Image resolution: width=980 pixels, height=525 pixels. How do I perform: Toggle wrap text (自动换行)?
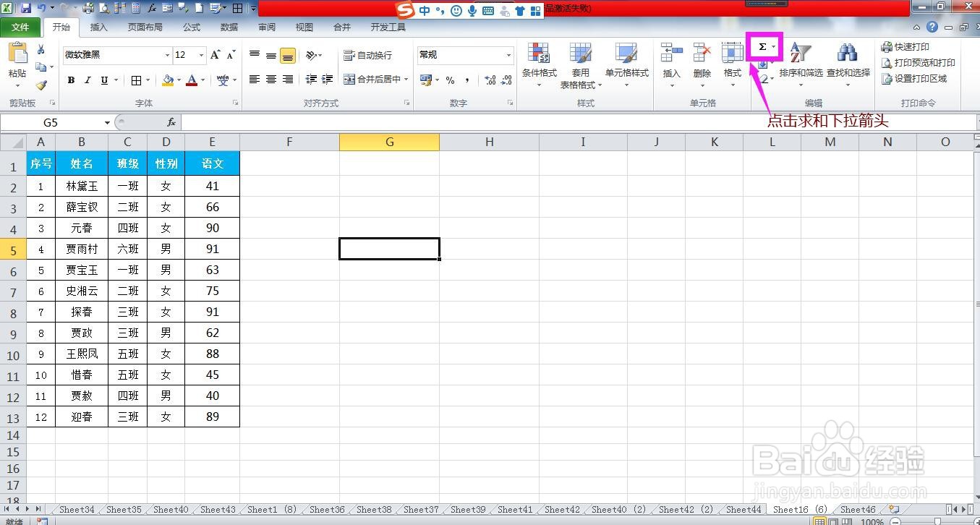tap(367, 55)
